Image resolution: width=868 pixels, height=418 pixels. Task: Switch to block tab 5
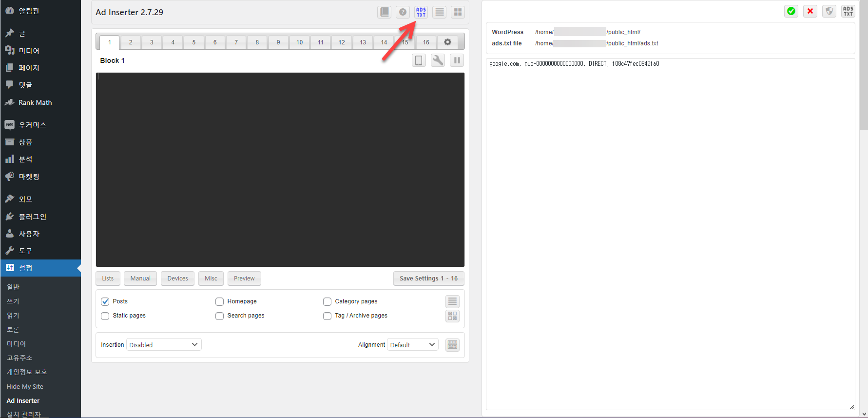click(x=194, y=42)
